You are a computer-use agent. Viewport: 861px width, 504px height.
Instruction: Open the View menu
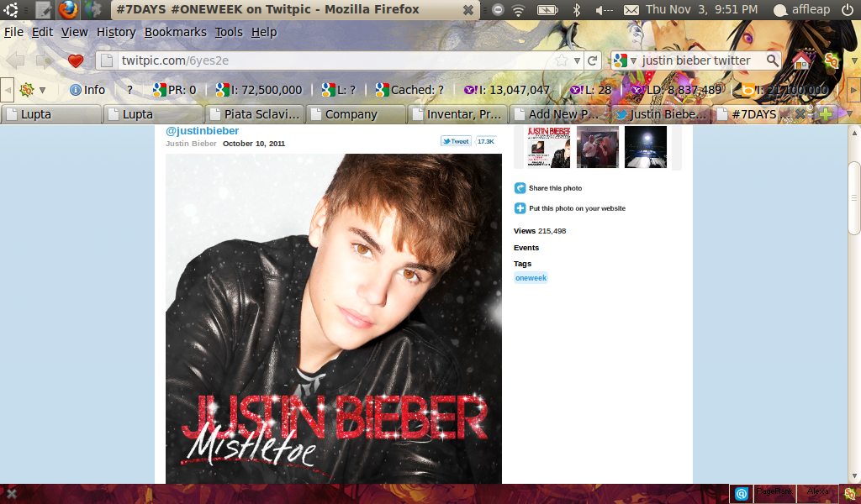click(74, 33)
